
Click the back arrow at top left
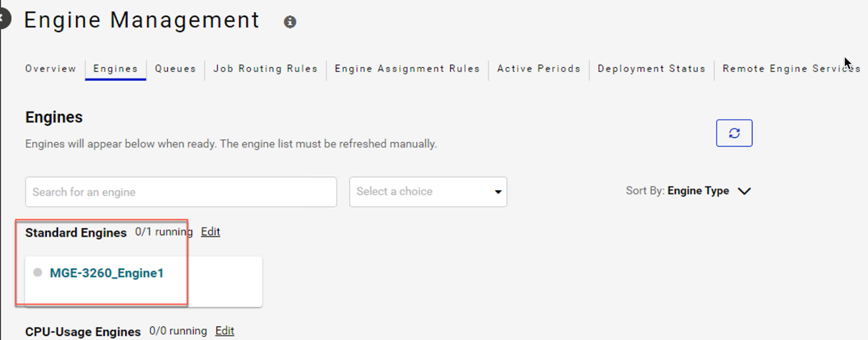pyautogui.click(x=4, y=20)
